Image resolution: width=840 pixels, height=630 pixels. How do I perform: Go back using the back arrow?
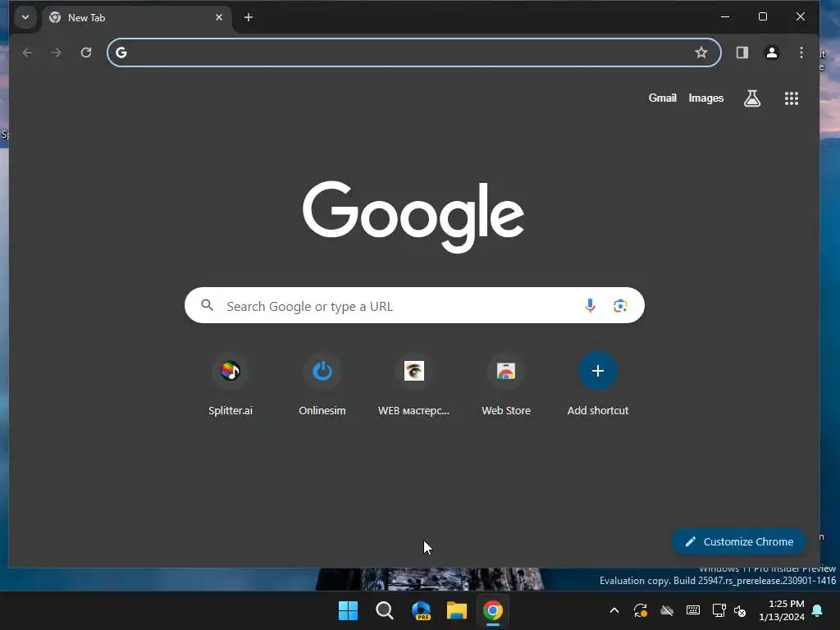pyautogui.click(x=27, y=52)
